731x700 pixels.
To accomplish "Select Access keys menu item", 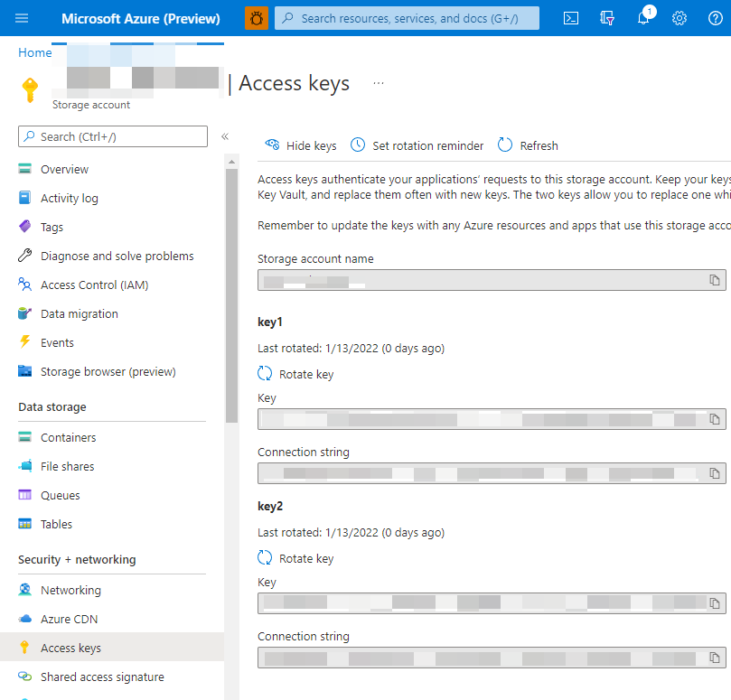I will pyautogui.click(x=112, y=648).
